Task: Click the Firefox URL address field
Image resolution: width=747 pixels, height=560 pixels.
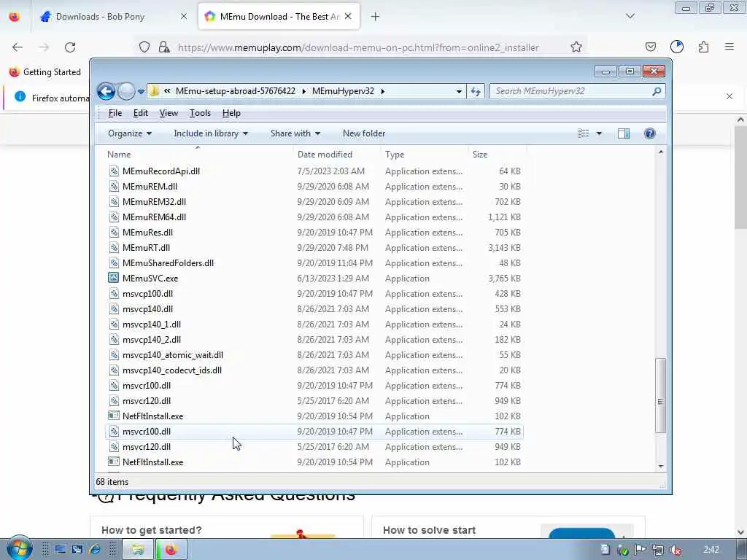Action: 358,47
